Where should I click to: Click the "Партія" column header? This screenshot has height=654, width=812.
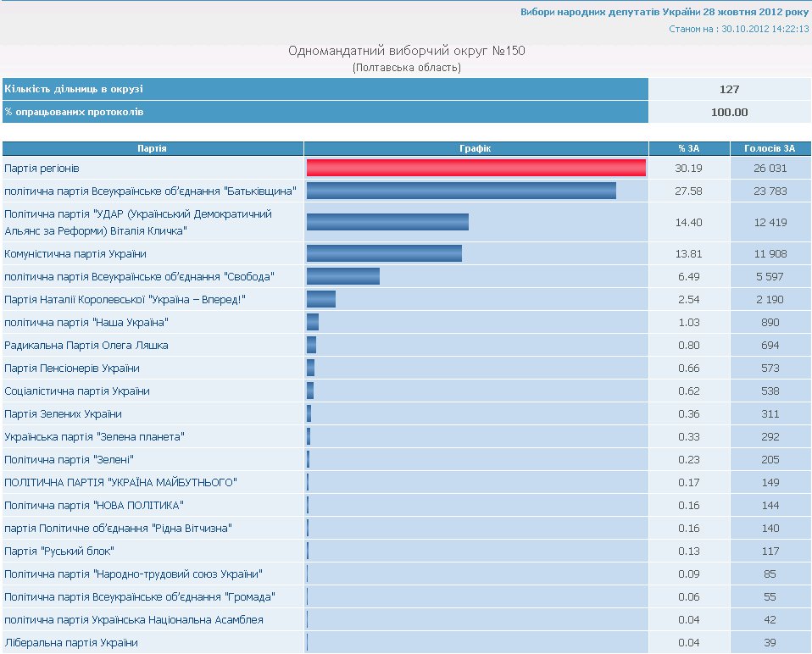click(x=153, y=148)
